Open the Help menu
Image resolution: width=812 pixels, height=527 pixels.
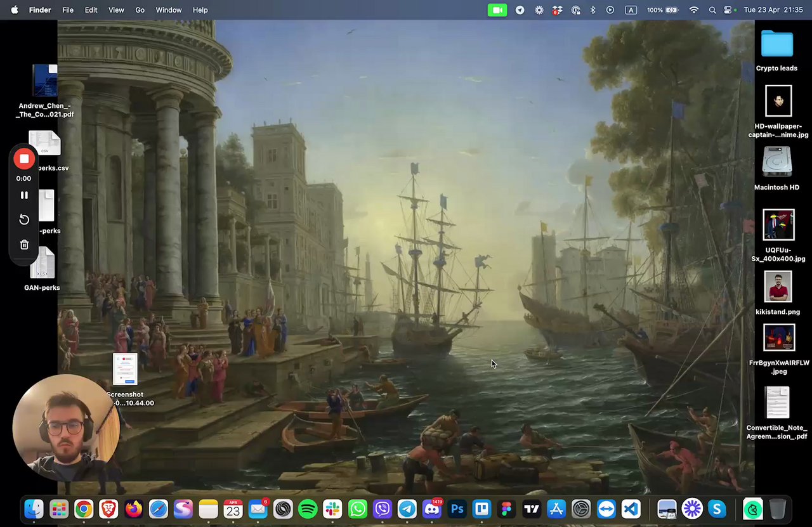pyautogui.click(x=200, y=10)
